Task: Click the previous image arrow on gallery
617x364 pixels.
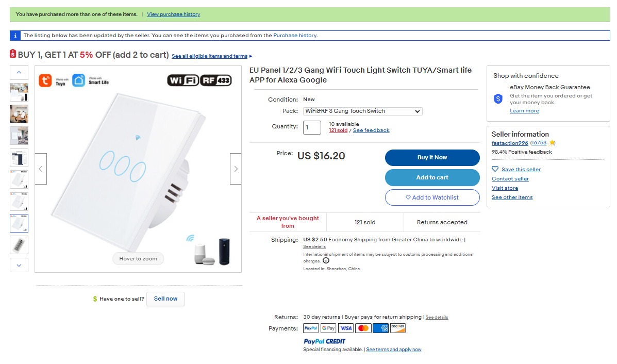Action: tap(41, 169)
